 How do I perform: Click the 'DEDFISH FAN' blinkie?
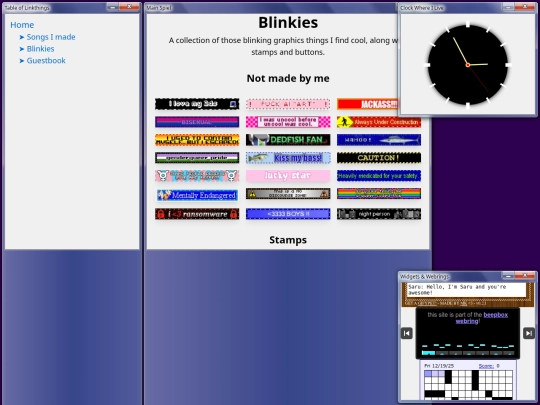tap(288, 140)
